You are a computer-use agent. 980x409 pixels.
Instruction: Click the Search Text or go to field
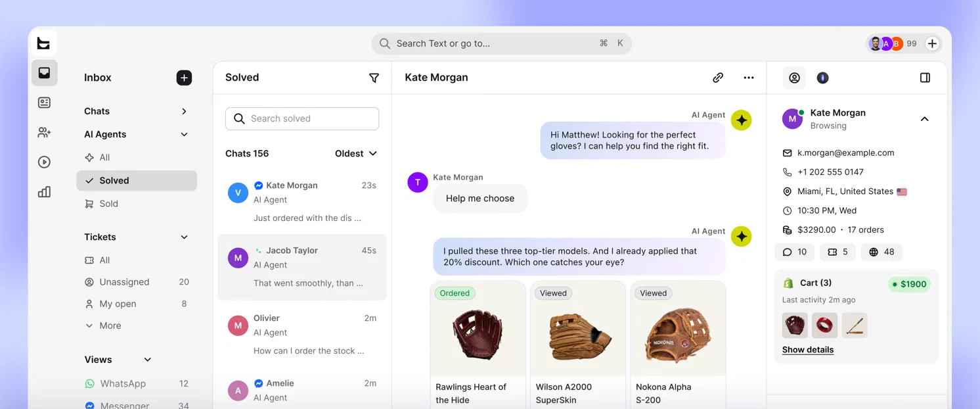pyautogui.click(x=502, y=43)
